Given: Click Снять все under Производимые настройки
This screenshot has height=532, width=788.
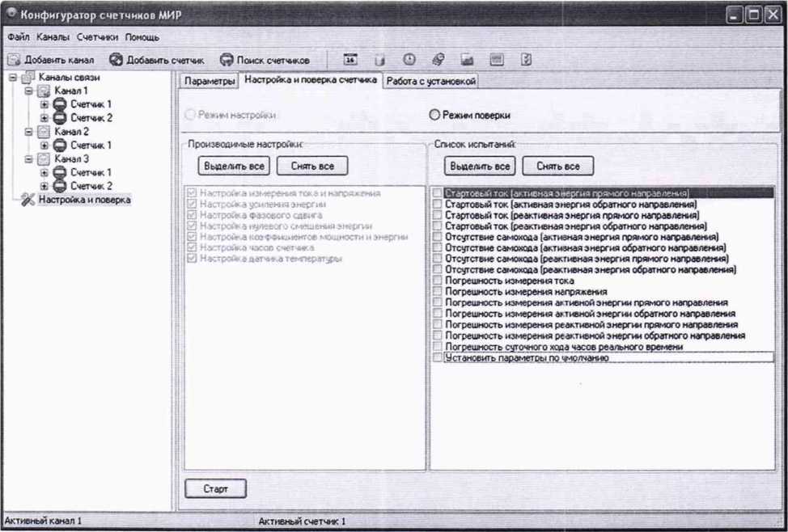Looking at the screenshot, I should coord(312,166).
